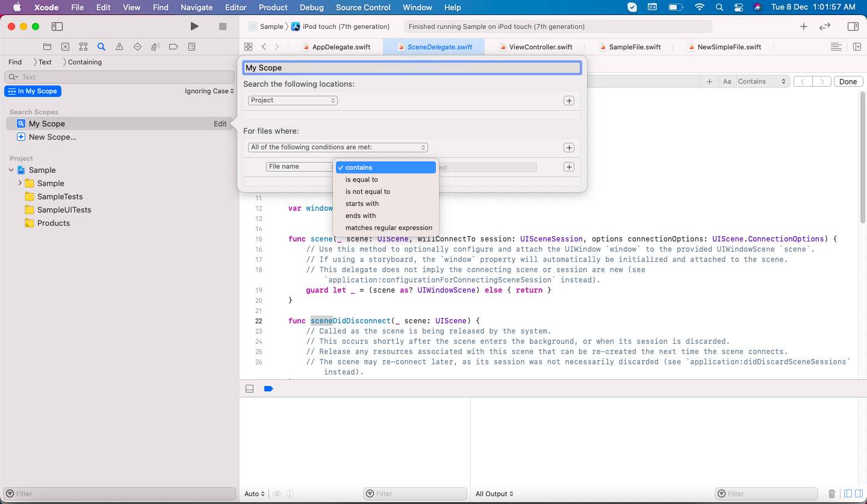Open the File name criterion dropdown

tap(300, 166)
